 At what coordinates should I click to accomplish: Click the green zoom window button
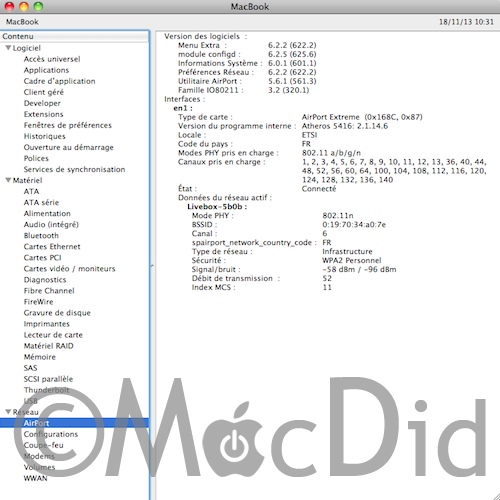39,6
